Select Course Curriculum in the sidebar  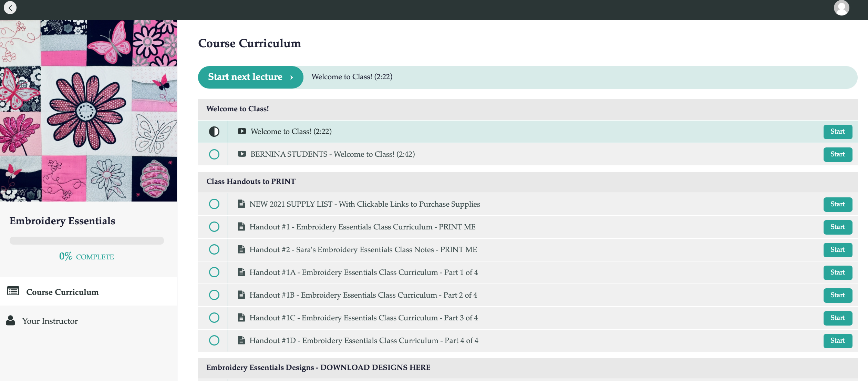(88, 291)
